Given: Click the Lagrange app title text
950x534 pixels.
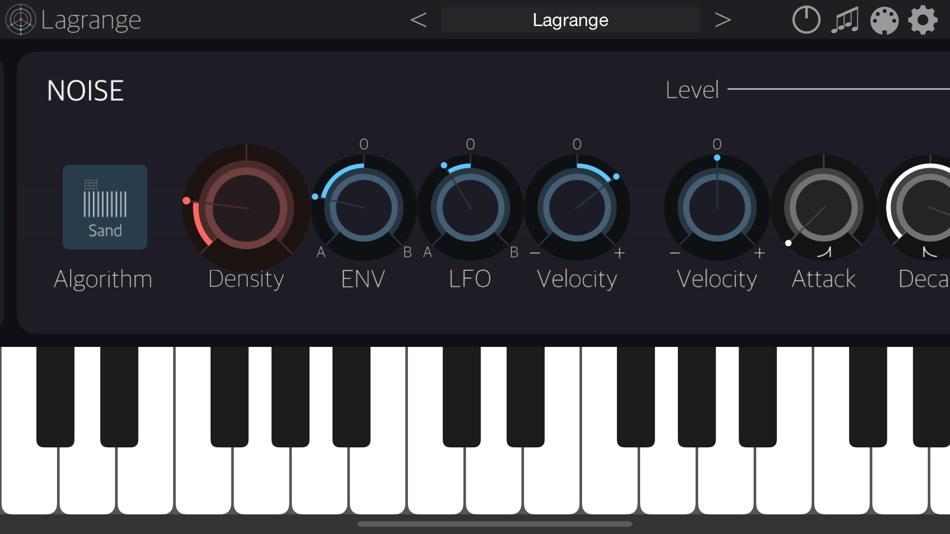Looking at the screenshot, I should tap(91, 21).
